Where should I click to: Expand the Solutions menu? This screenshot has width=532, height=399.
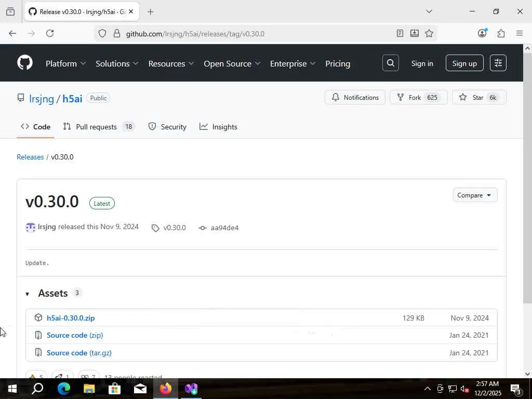coord(117,63)
